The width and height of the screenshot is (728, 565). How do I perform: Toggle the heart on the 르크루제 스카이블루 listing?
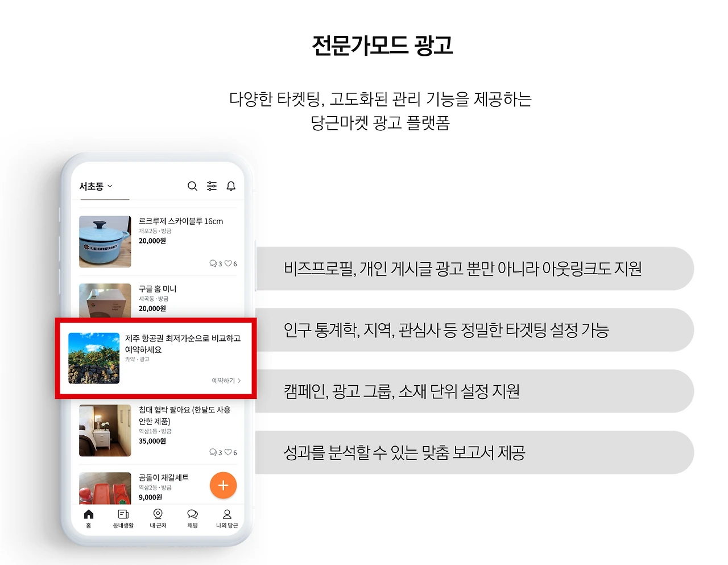pos(230,263)
